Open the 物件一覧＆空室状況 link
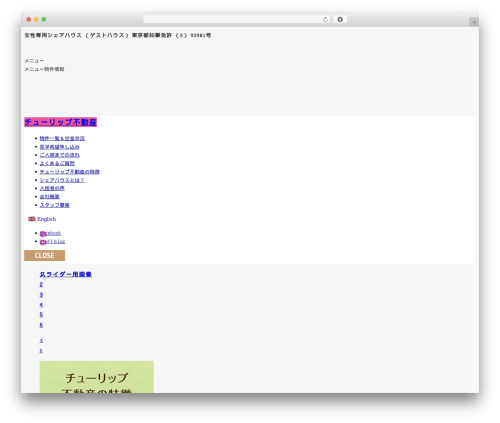500x423 pixels. coord(62,138)
